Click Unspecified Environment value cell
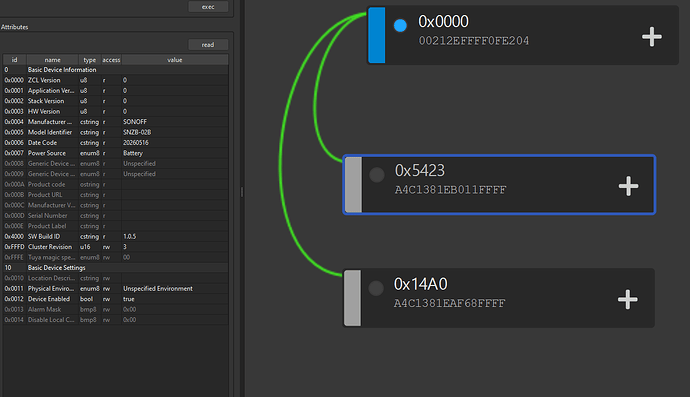 175,288
